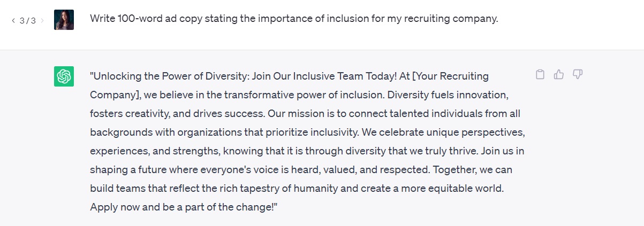Viewport: 644px width, 226px height.
Task: Click the grayed next response arrow
Action: (x=42, y=21)
